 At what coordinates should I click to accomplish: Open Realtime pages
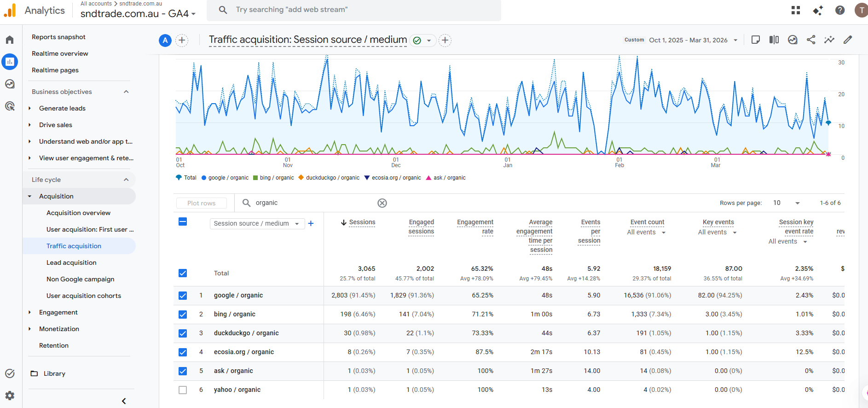point(55,70)
